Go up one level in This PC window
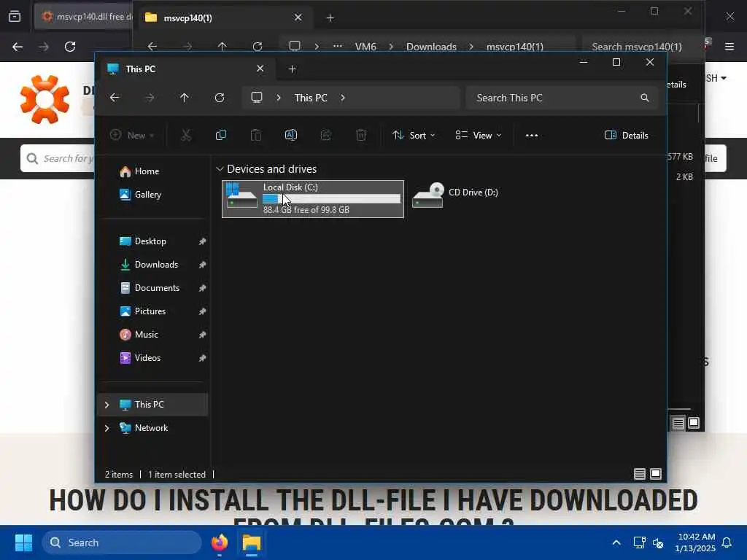 tap(185, 98)
